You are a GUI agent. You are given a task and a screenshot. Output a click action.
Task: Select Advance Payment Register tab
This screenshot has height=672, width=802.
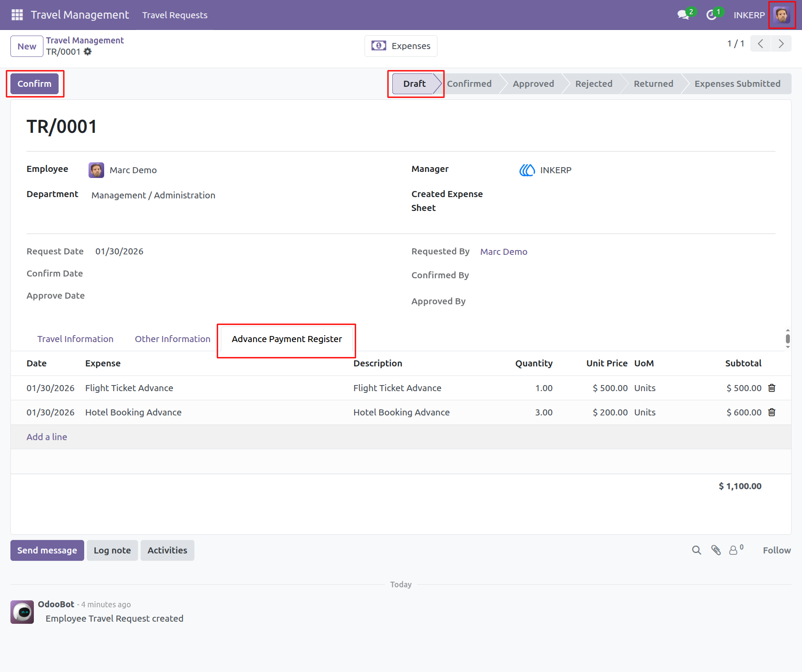[x=287, y=339]
